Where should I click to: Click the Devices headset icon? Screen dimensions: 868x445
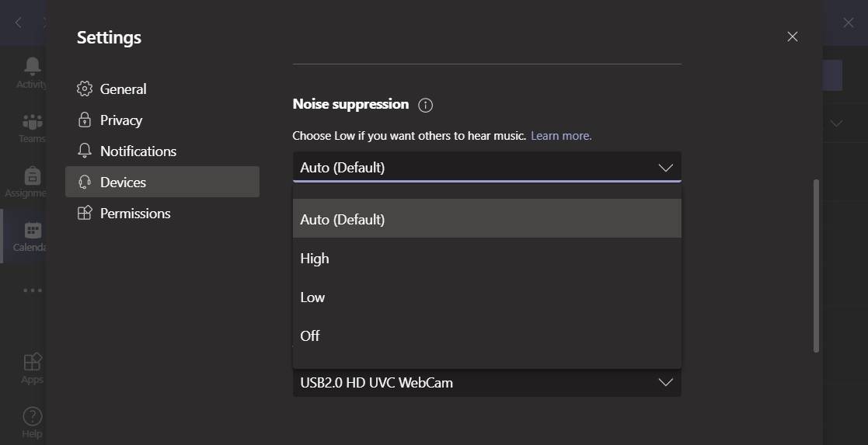(84, 182)
